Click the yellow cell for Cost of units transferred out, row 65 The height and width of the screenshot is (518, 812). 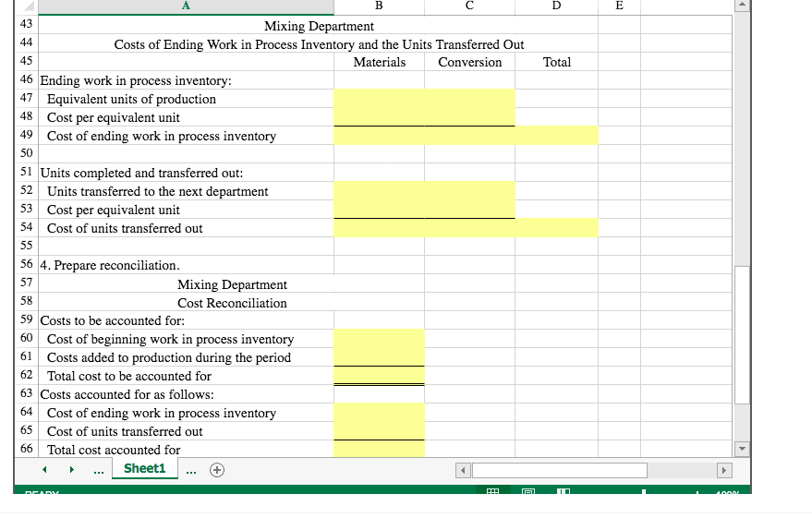click(379, 431)
